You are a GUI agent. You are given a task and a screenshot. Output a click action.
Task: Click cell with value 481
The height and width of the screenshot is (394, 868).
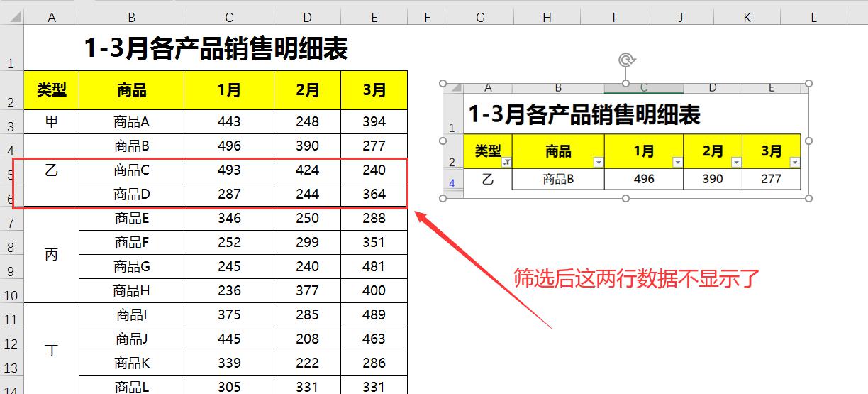click(x=374, y=267)
